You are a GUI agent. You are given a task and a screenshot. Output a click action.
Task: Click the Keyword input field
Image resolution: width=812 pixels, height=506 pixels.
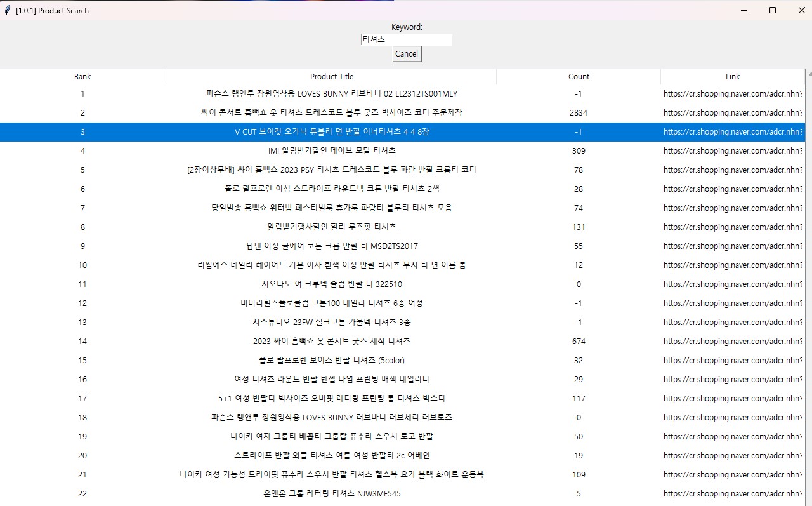(x=406, y=39)
